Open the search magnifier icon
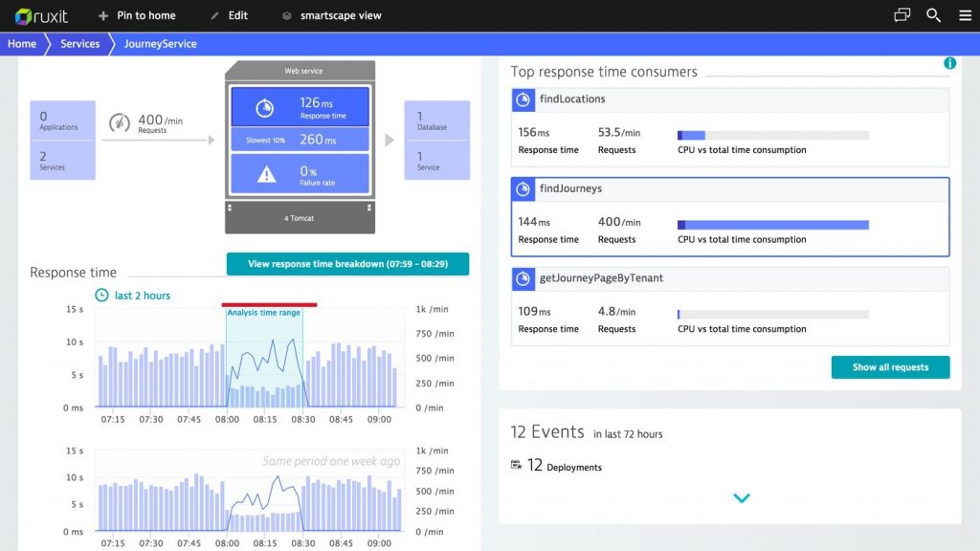 click(x=933, y=15)
